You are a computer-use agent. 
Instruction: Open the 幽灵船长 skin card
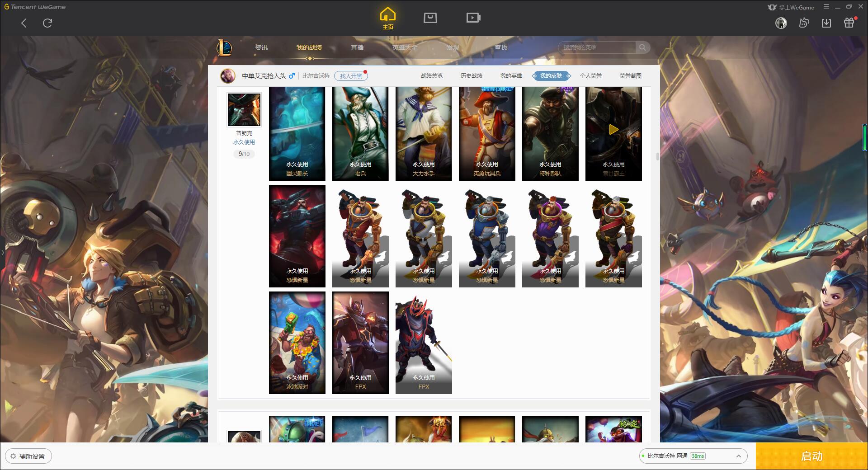coord(297,134)
